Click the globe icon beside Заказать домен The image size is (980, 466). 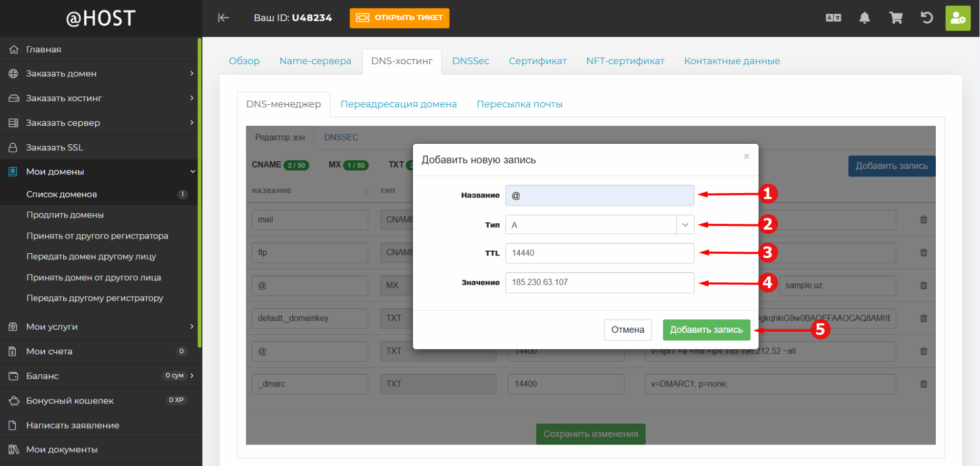pyautogui.click(x=14, y=74)
